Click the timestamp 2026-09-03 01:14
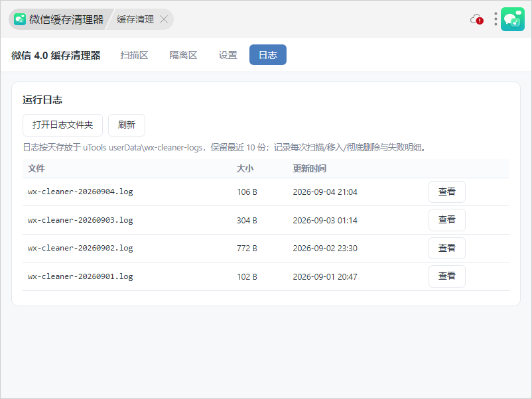This screenshot has height=399, width=532. click(x=325, y=221)
